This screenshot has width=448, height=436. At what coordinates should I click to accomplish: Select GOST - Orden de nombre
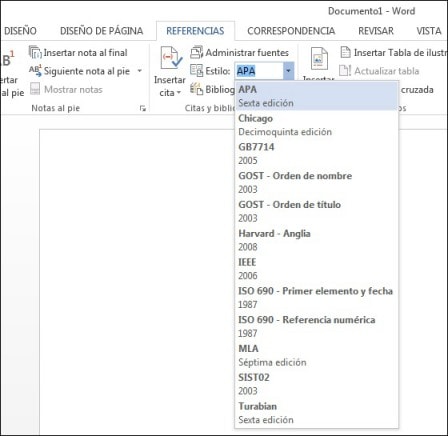(317, 182)
